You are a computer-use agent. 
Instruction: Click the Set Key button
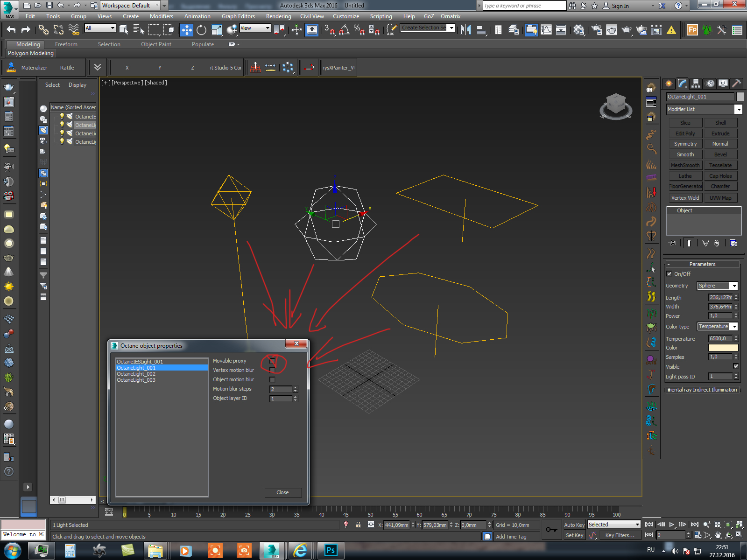pos(574,535)
